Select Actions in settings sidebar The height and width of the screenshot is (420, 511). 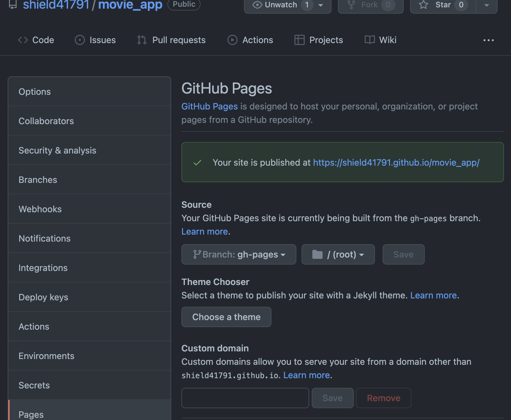(89, 326)
